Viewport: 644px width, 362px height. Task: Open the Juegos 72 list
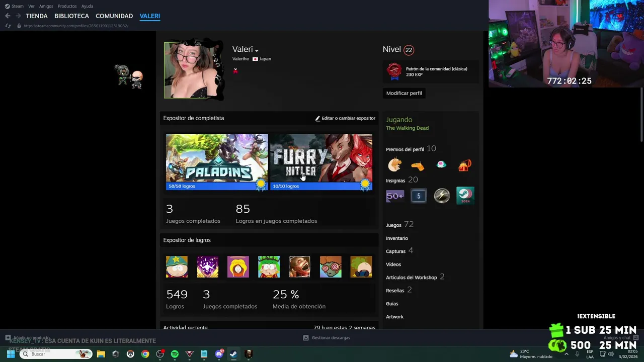coord(399,225)
